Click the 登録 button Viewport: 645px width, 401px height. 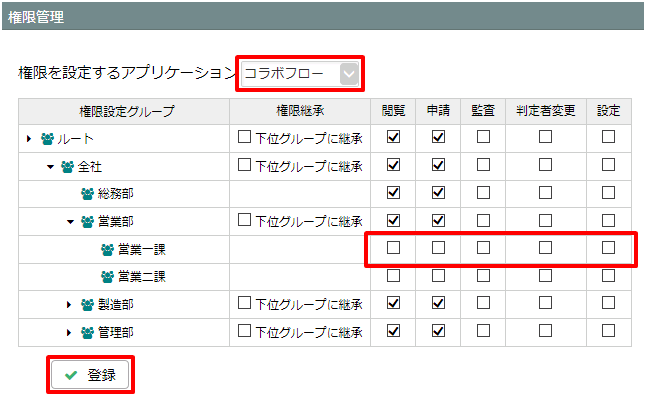click(90, 375)
